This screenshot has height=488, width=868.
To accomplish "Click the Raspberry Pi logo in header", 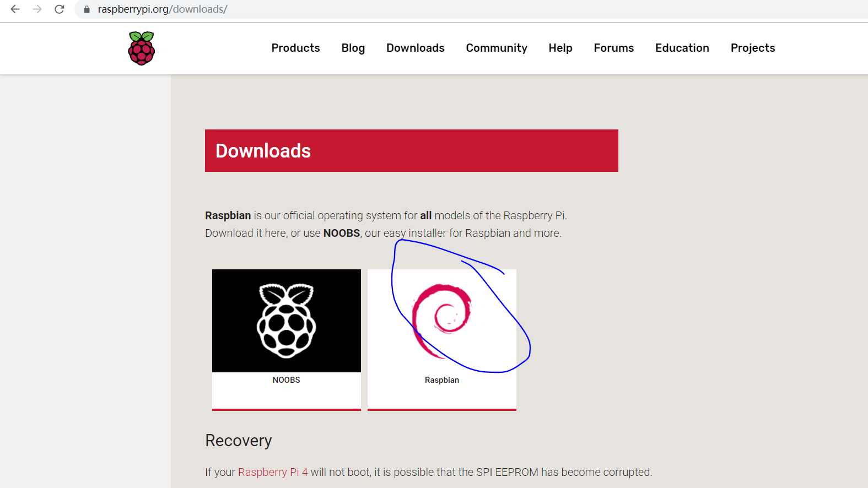I will click(x=142, y=48).
